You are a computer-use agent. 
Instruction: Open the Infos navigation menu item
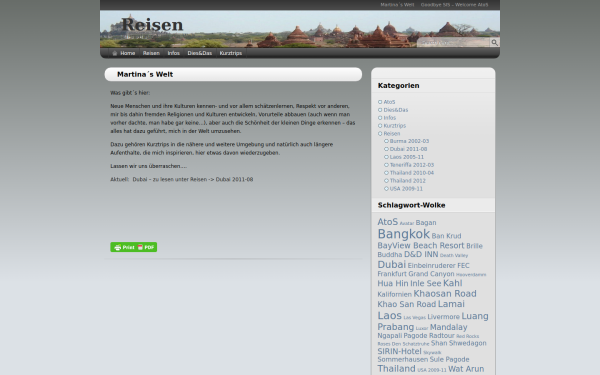pos(173,53)
